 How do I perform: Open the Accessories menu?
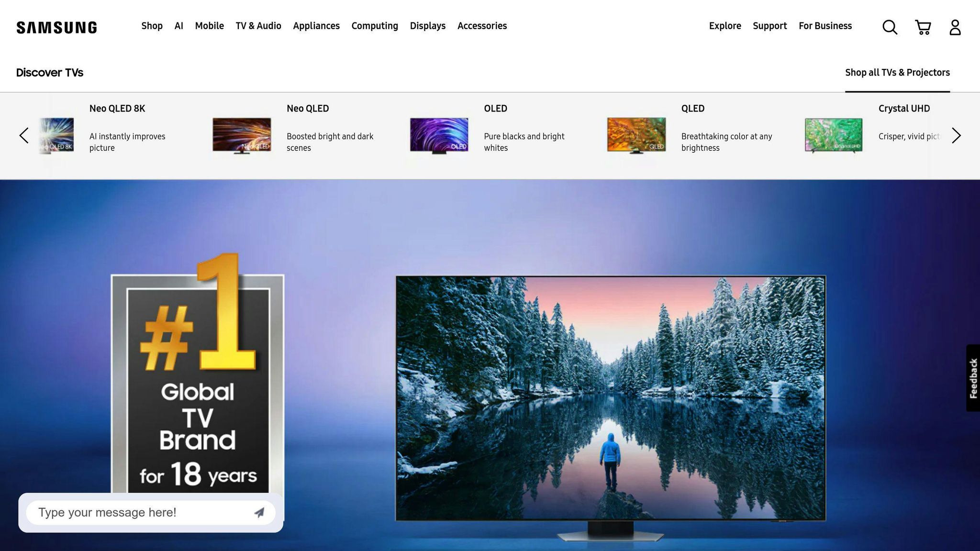(482, 26)
